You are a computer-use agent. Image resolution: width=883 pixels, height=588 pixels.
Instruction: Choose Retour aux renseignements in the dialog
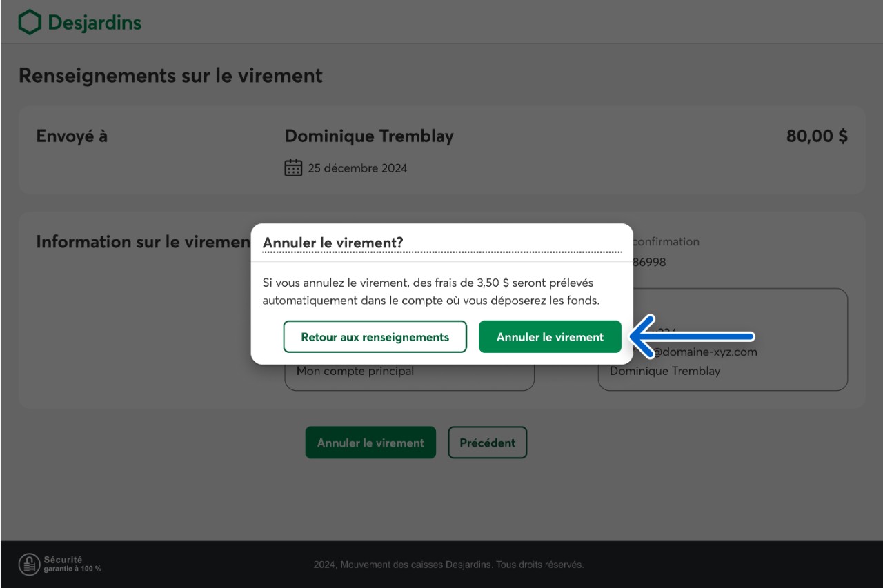pyautogui.click(x=375, y=337)
